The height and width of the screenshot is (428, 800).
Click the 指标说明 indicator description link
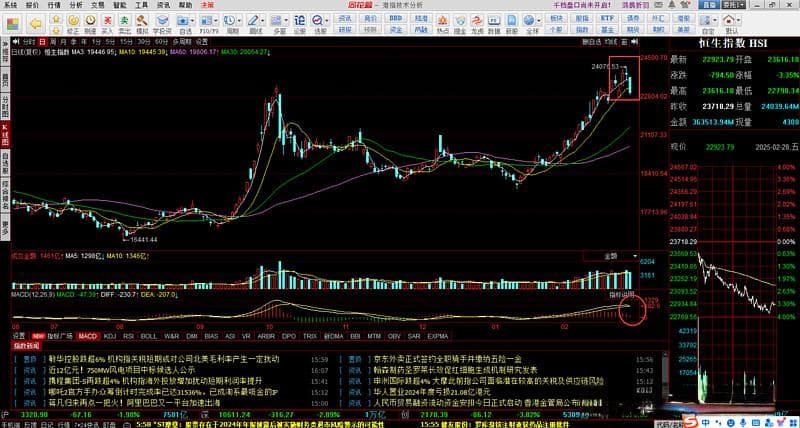coord(622,295)
